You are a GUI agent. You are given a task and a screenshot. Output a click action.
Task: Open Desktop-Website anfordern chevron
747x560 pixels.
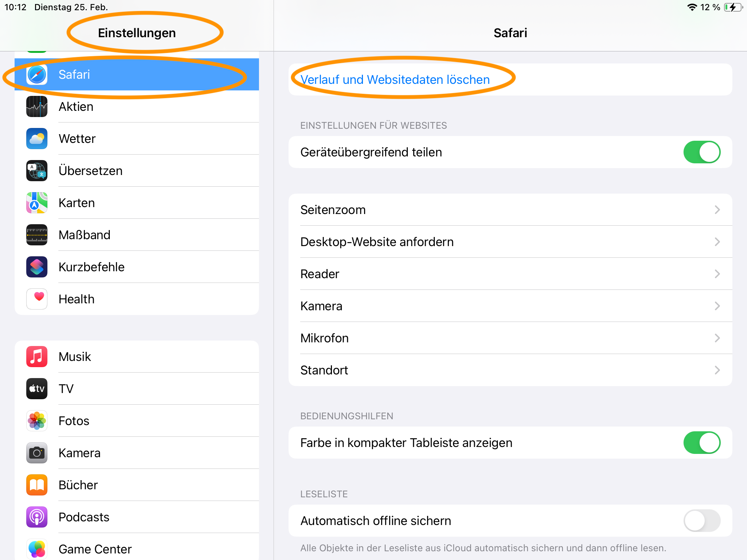tap(717, 242)
